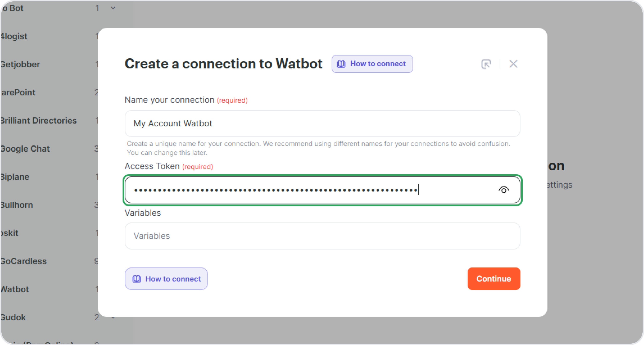Click the book icon in bottom How to connect
Screen dimensions: 644x345
pos(137,279)
